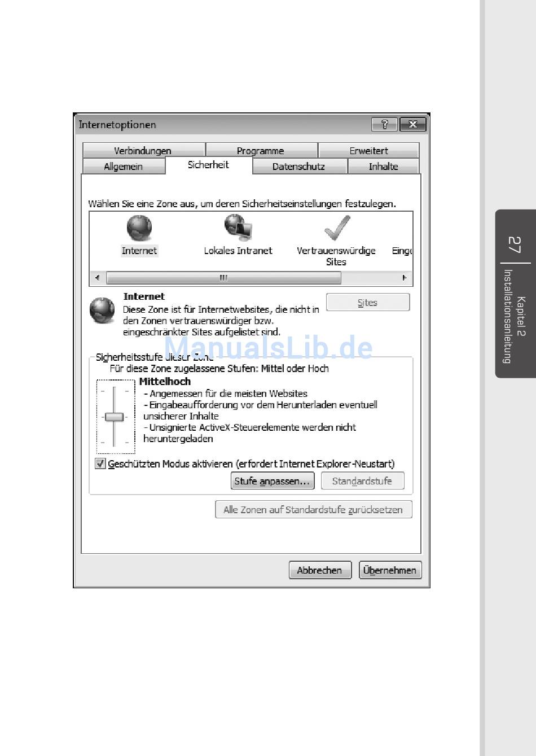Click the zone list left scroll arrow
Screen dimensions: 536x756
(x=97, y=278)
